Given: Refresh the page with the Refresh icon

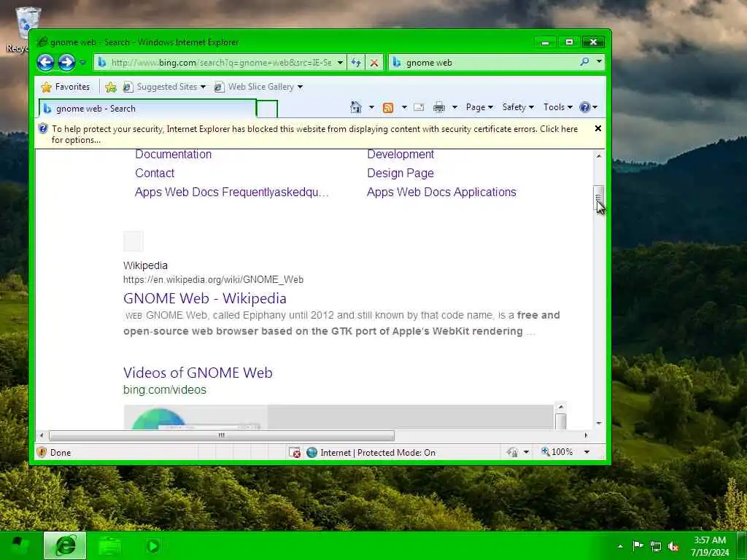Looking at the screenshot, I should (x=356, y=63).
